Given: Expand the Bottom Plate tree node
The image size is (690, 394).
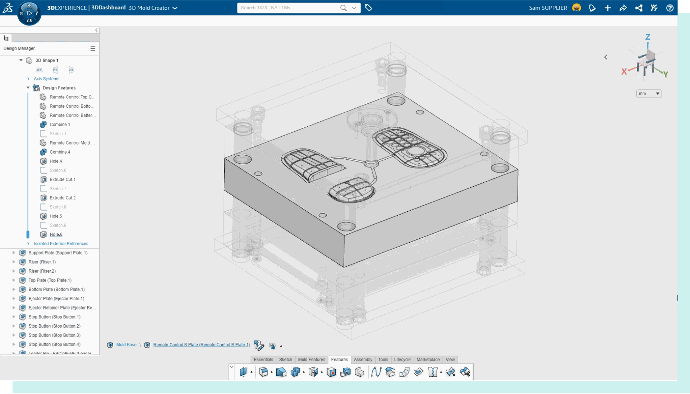Looking at the screenshot, I should click(x=14, y=290).
